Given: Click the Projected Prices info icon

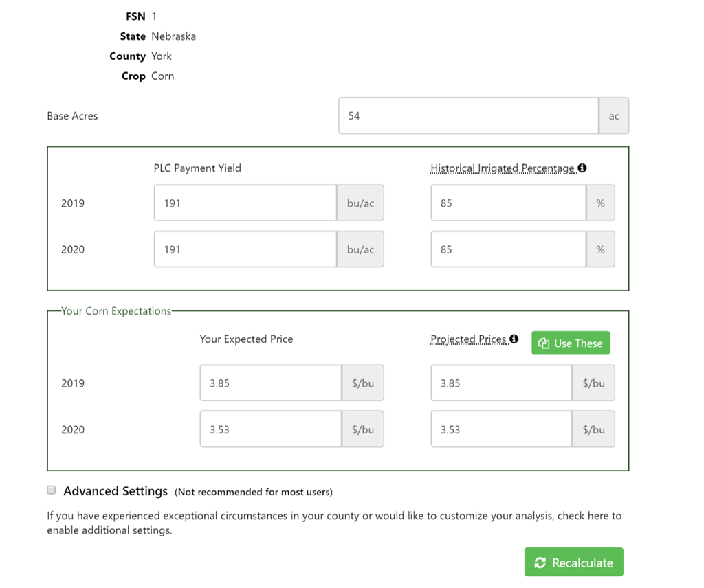Looking at the screenshot, I should 514,339.
